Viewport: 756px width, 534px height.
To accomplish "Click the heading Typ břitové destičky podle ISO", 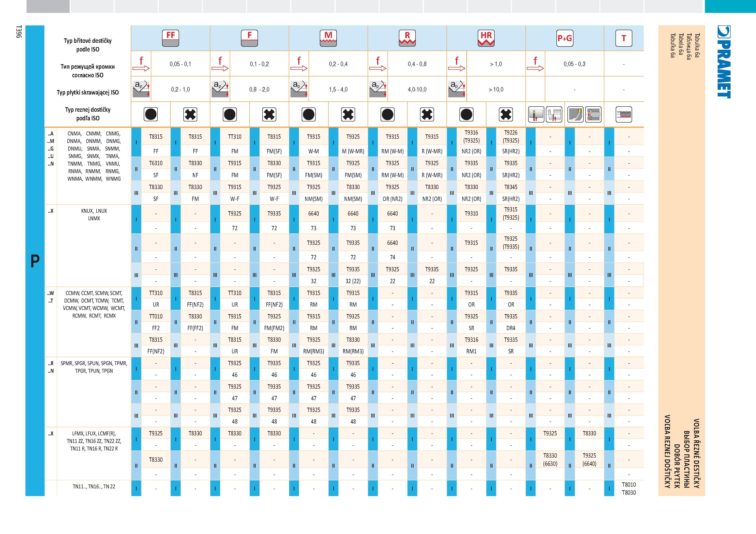I will pyautogui.click(x=87, y=45).
